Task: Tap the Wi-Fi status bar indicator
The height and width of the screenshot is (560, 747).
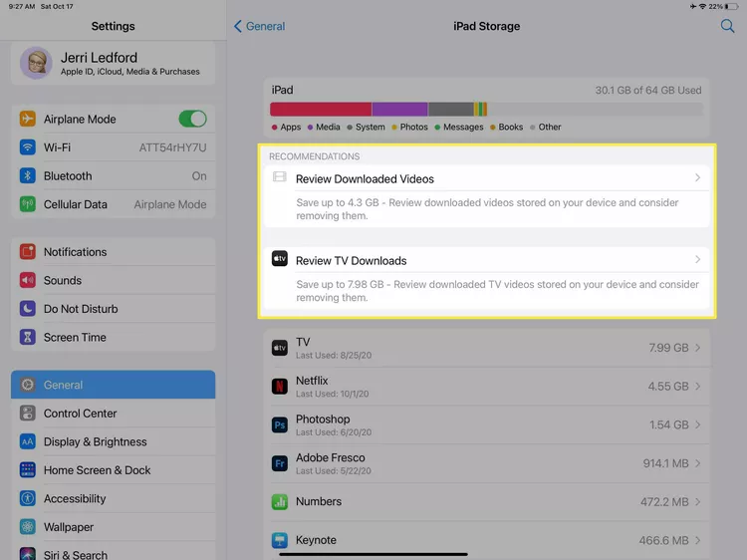Action: tap(702, 6)
